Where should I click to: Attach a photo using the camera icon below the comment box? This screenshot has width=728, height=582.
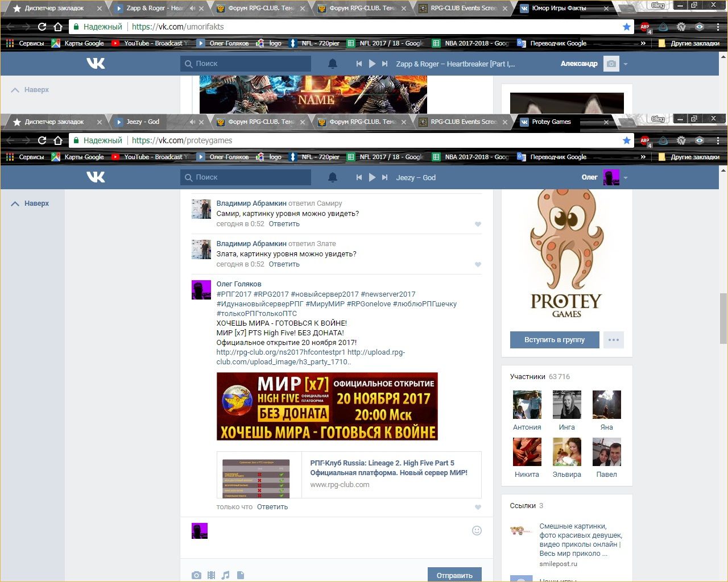coord(196,575)
